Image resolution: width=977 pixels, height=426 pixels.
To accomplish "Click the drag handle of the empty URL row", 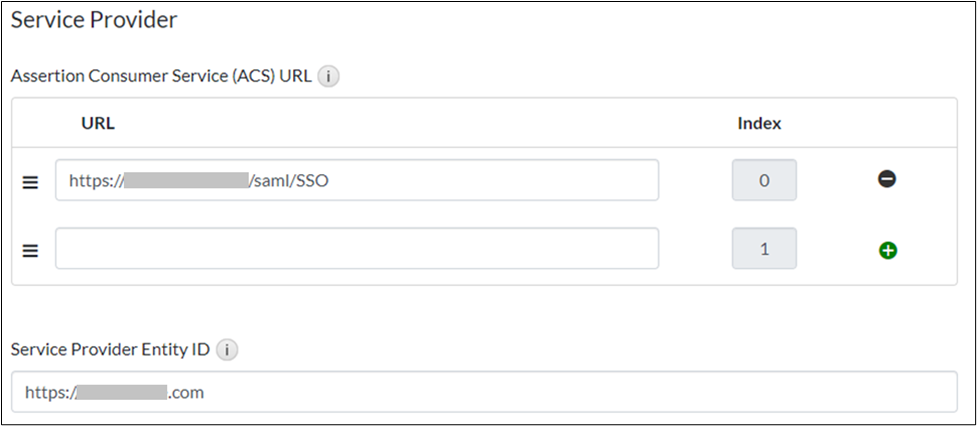I will pyautogui.click(x=30, y=251).
